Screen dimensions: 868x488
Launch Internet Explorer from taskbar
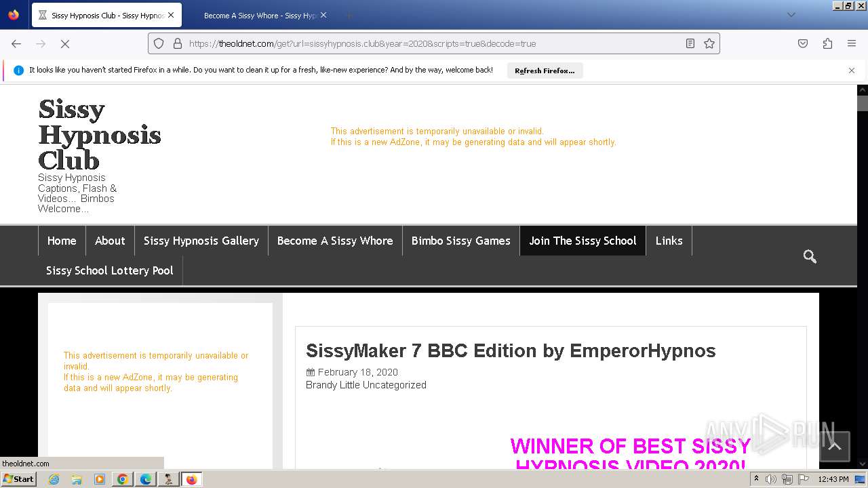54,479
